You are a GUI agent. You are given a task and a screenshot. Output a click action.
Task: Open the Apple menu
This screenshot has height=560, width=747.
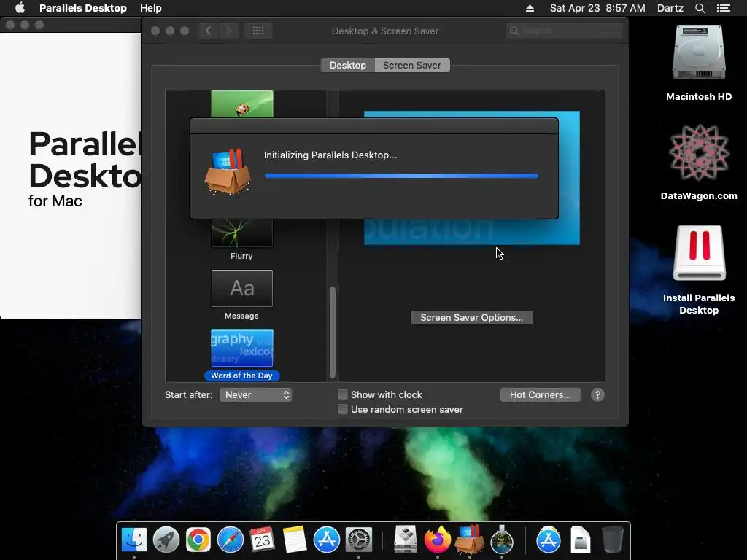pyautogui.click(x=20, y=8)
